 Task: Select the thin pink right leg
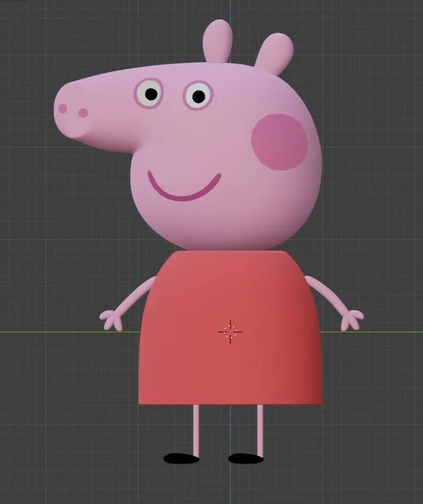click(x=260, y=431)
